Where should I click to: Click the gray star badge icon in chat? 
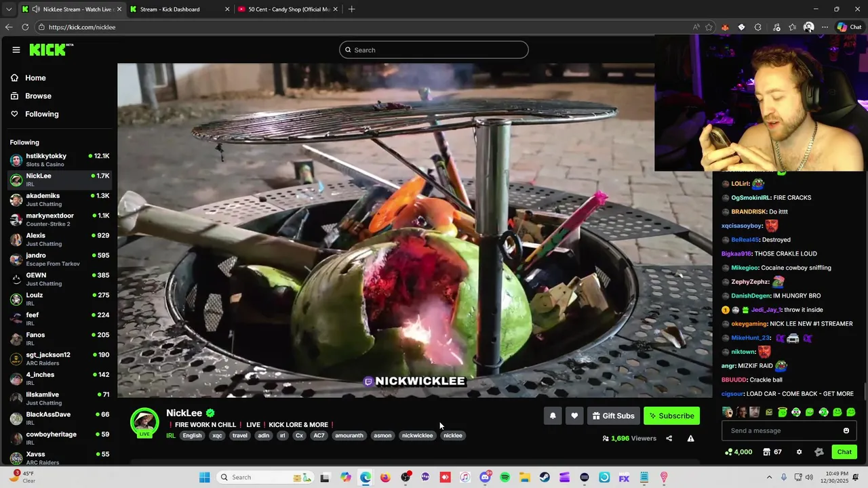[x=818, y=452]
